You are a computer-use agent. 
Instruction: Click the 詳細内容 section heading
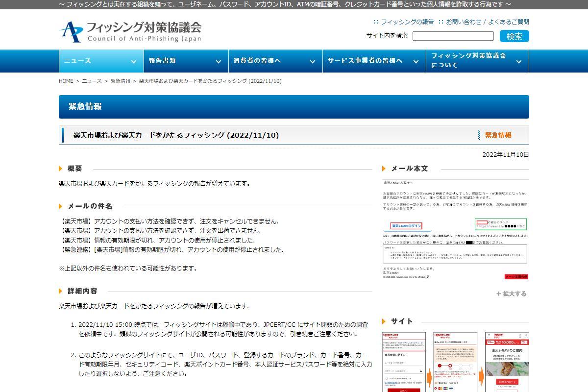(82, 291)
